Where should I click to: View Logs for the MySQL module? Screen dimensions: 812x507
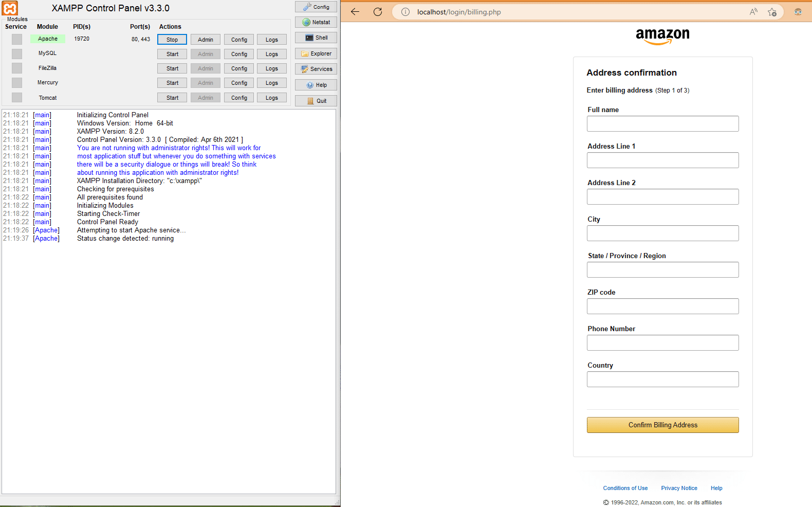click(272, 54)
